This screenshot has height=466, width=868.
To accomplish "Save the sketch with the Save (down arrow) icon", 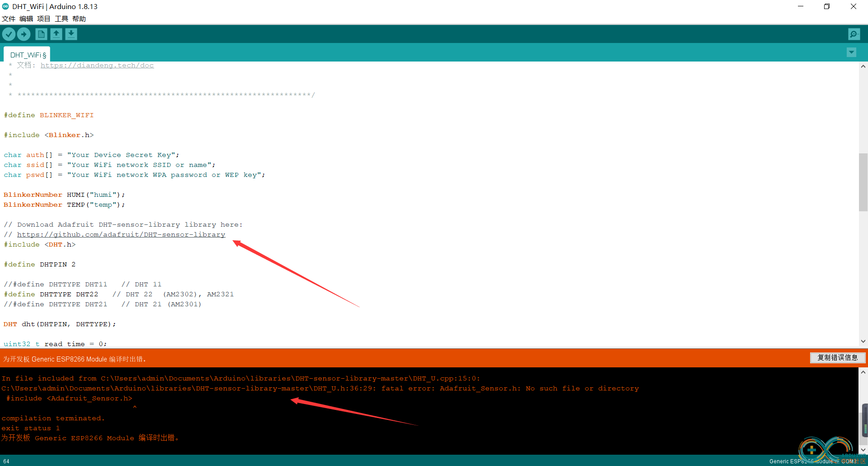I will (x=71, y=34).
